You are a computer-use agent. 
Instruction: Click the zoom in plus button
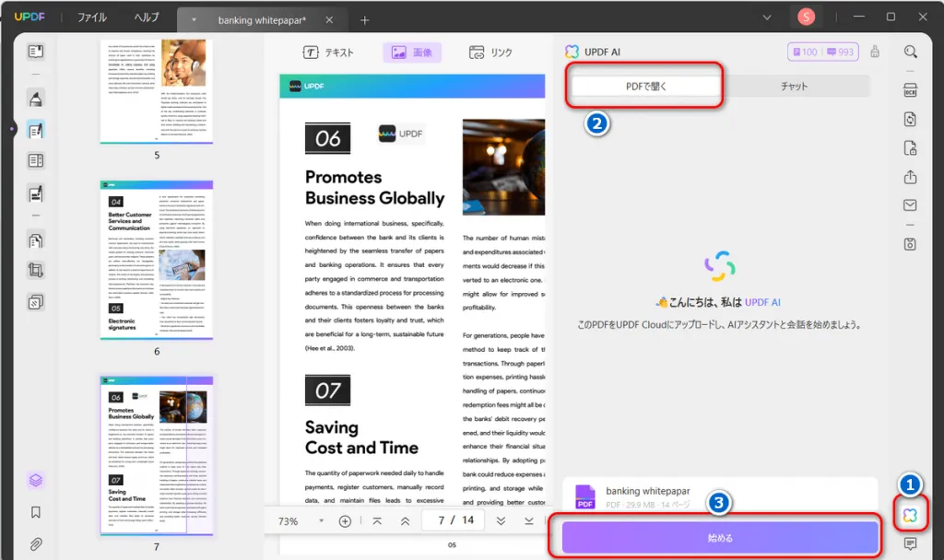pos(345,521)
